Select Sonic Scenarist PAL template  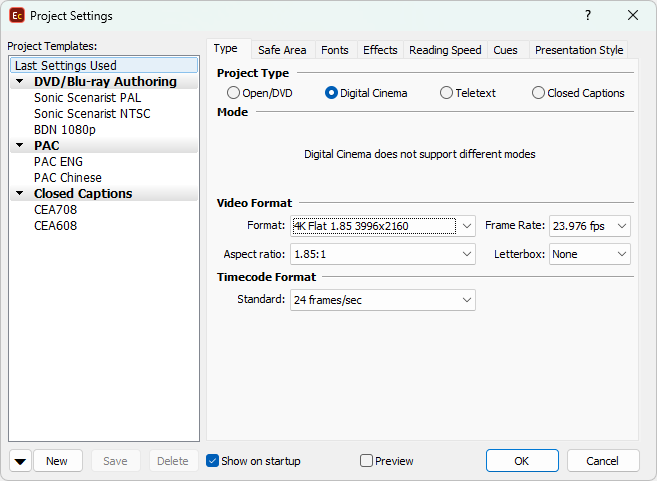[75, 98]
